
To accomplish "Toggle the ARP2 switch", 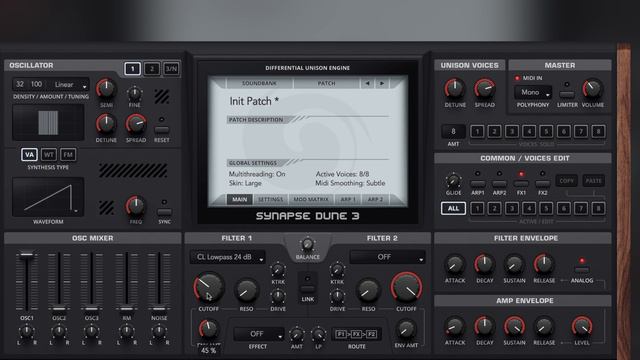I will (x=499, y=183).
